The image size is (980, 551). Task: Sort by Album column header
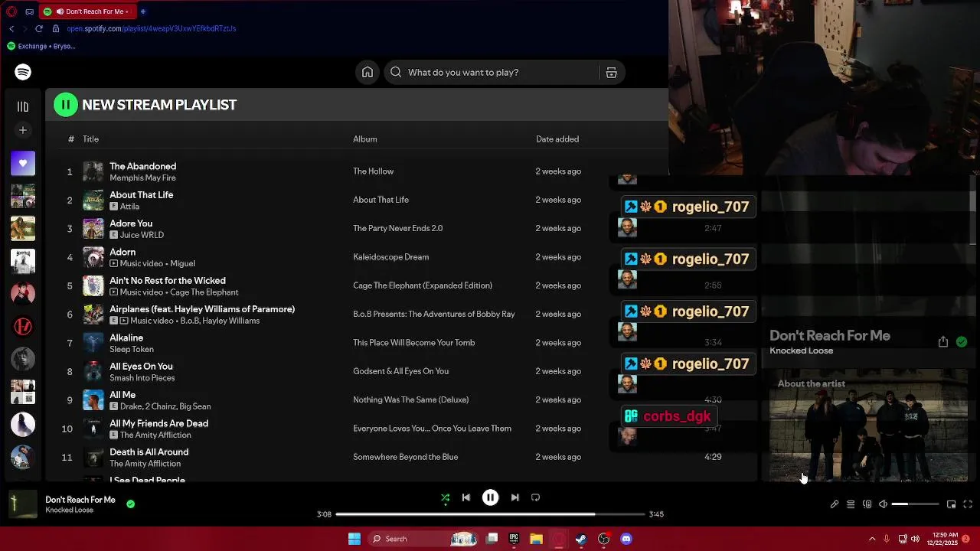pyautogui.click(x=364, y=139)
